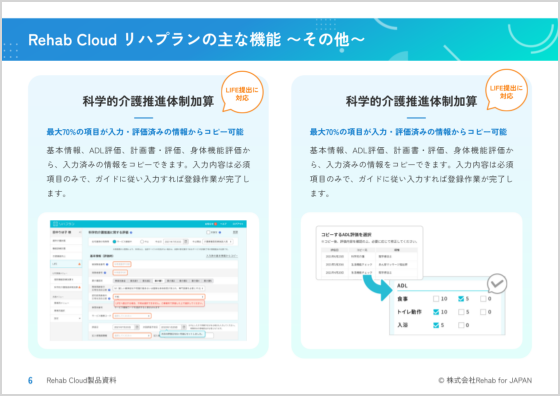The width and height of the screenshot is (560, 396).
Task: Click the ADL panel heading
Action: pyautogui.click(x=402, y=286)
